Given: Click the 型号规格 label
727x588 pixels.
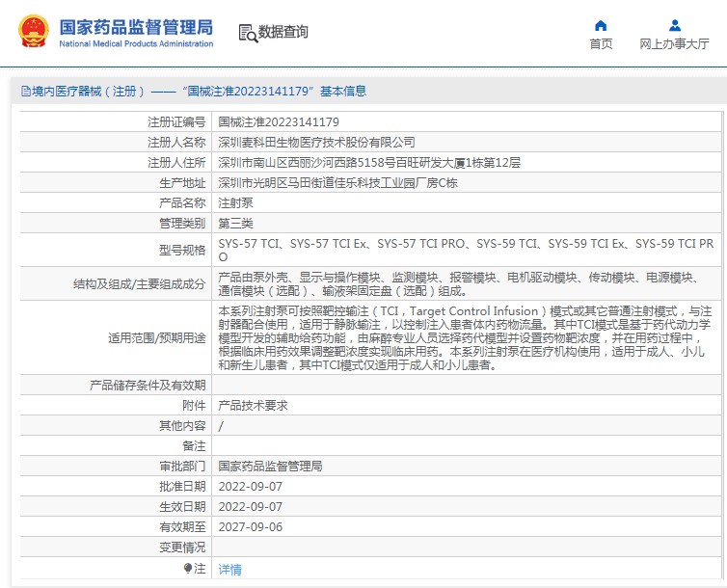Looking at the screenshot, I should (x=182, y=251).
